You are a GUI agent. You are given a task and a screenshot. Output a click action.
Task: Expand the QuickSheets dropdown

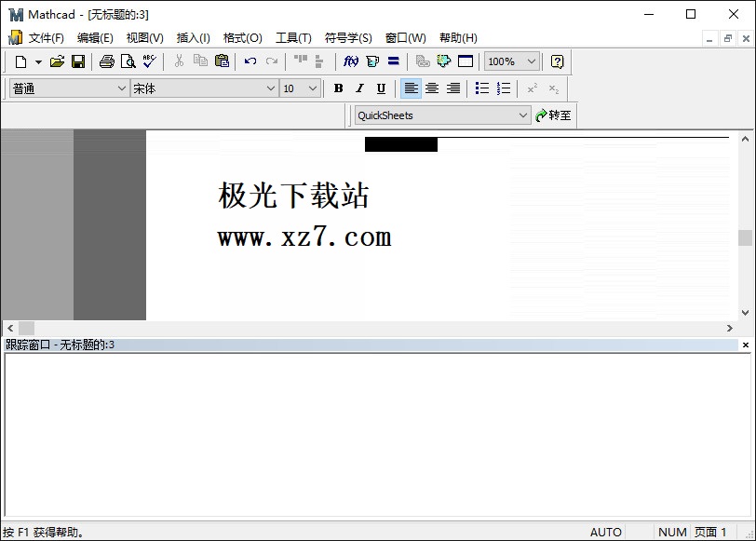click(x=522, y=115)
